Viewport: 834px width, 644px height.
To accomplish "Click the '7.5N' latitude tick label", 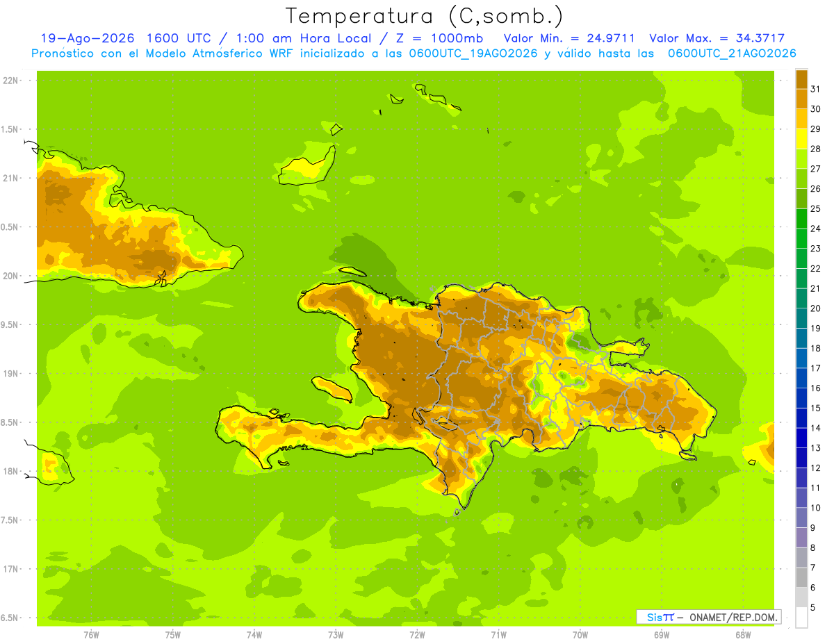I will [x=10, y=520].
